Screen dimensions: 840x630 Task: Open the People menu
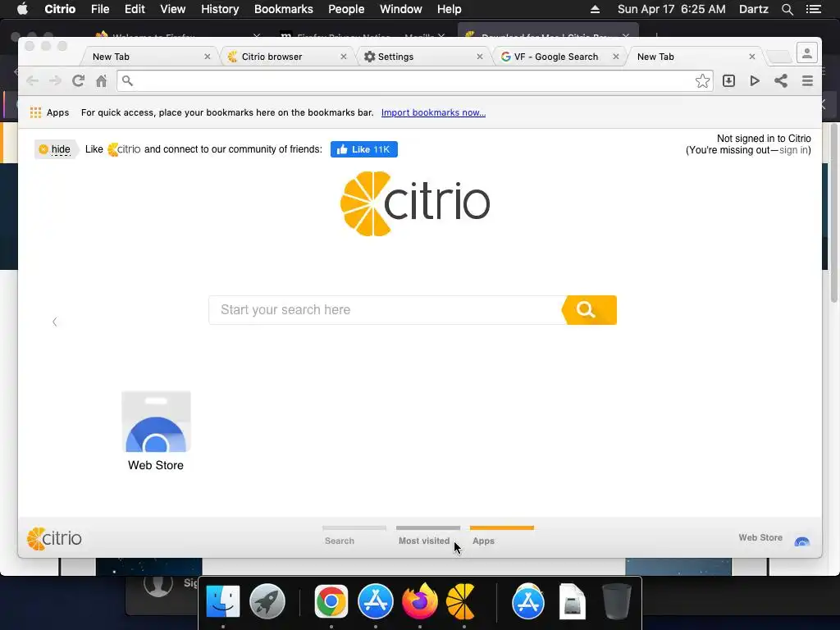pos(346,9)
